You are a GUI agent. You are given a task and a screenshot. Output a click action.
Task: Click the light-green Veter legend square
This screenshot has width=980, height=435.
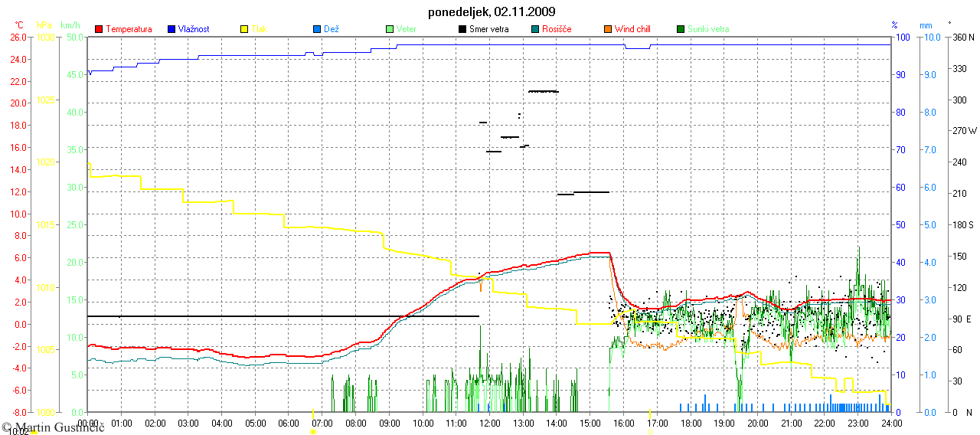tap(390, 29)
